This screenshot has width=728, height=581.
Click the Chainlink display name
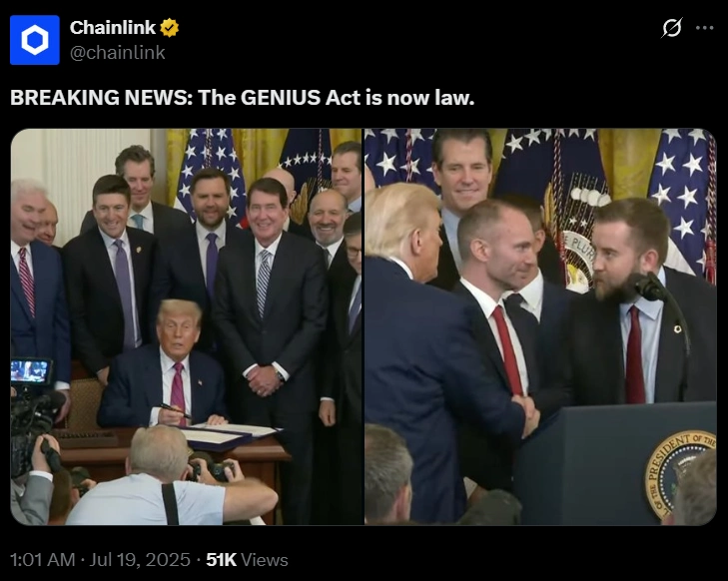113,28
